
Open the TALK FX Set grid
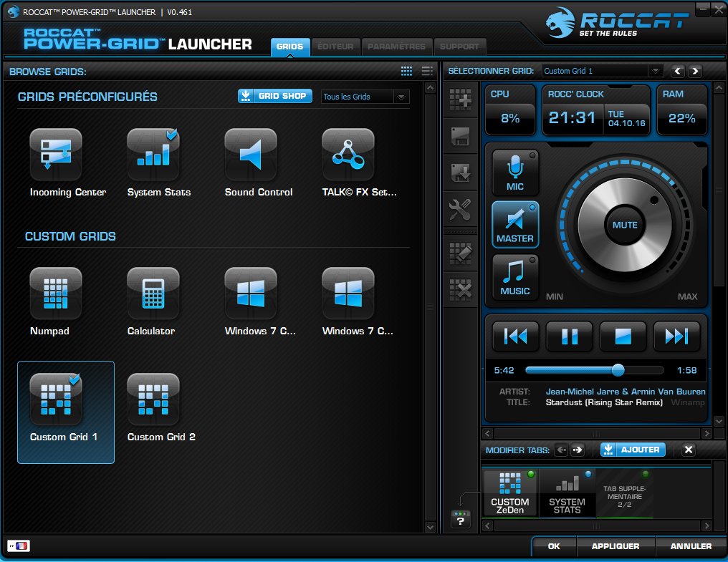[x=348, y=155]
